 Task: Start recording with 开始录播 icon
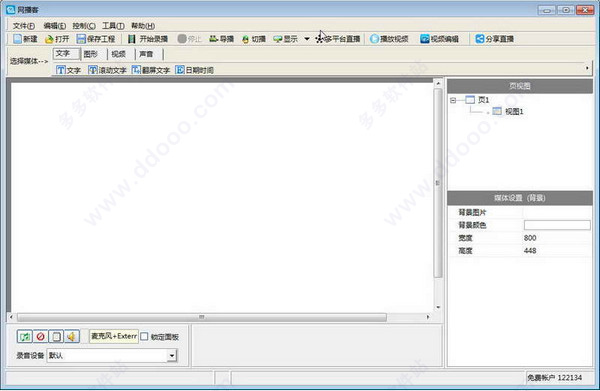click(132, 39)
